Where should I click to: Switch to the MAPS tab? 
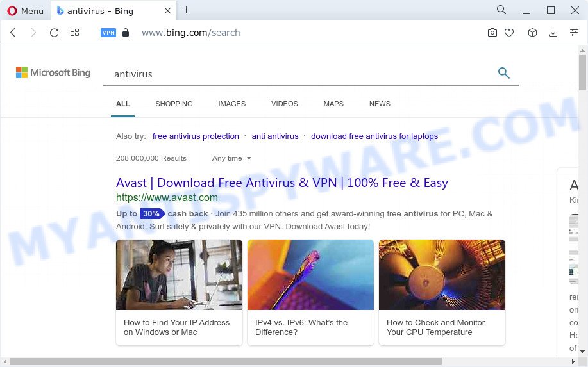pos(333,104)
